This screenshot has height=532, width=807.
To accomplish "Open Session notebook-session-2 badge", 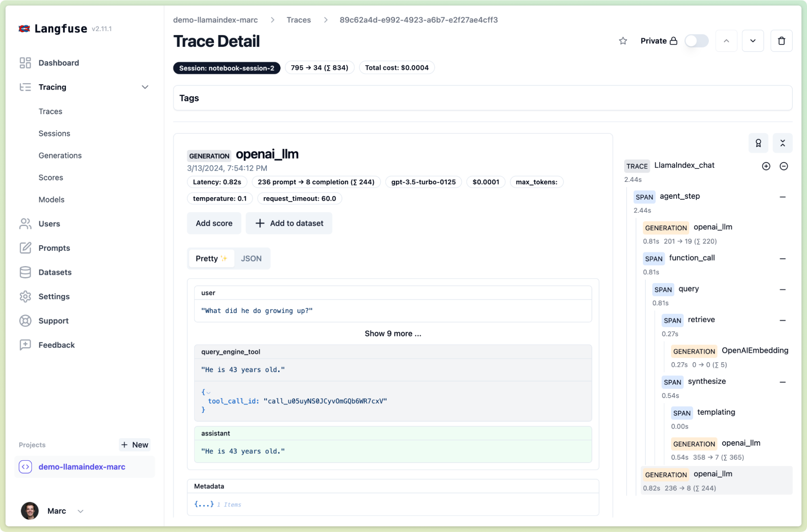I will point(227,68).
